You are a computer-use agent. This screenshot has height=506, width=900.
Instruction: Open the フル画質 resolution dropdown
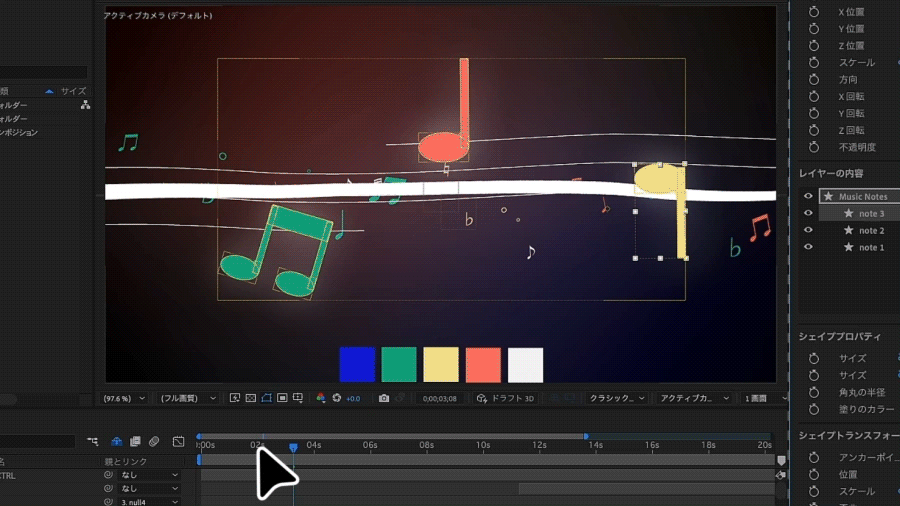(x=188, y=398)
